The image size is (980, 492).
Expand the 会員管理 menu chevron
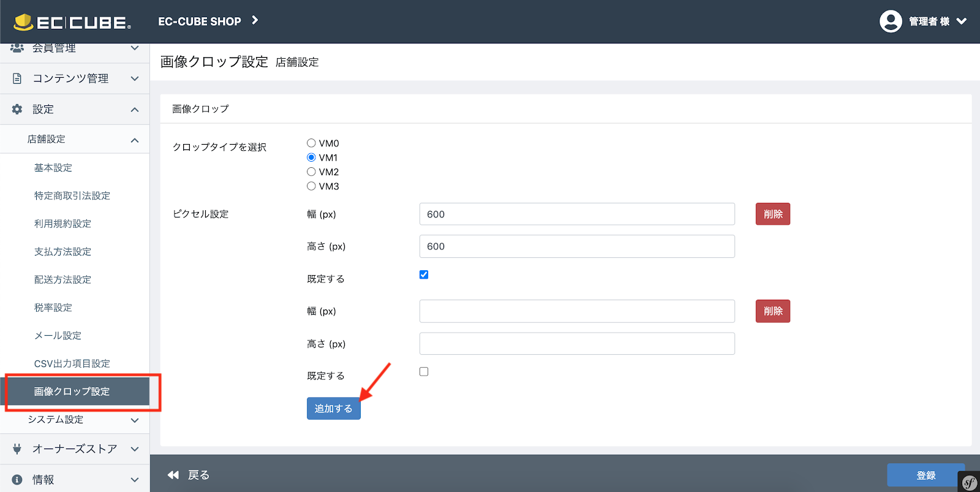click(x=135, y=48)
